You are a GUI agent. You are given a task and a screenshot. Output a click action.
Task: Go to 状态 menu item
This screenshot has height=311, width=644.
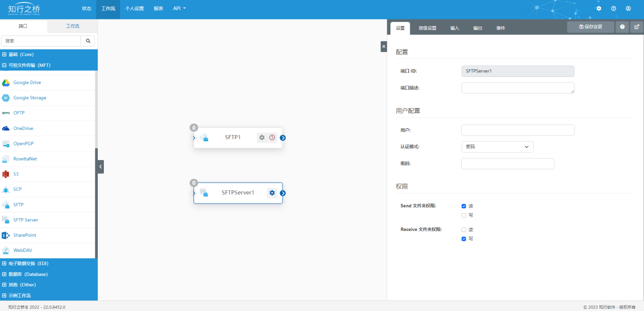tap(87, 9)
